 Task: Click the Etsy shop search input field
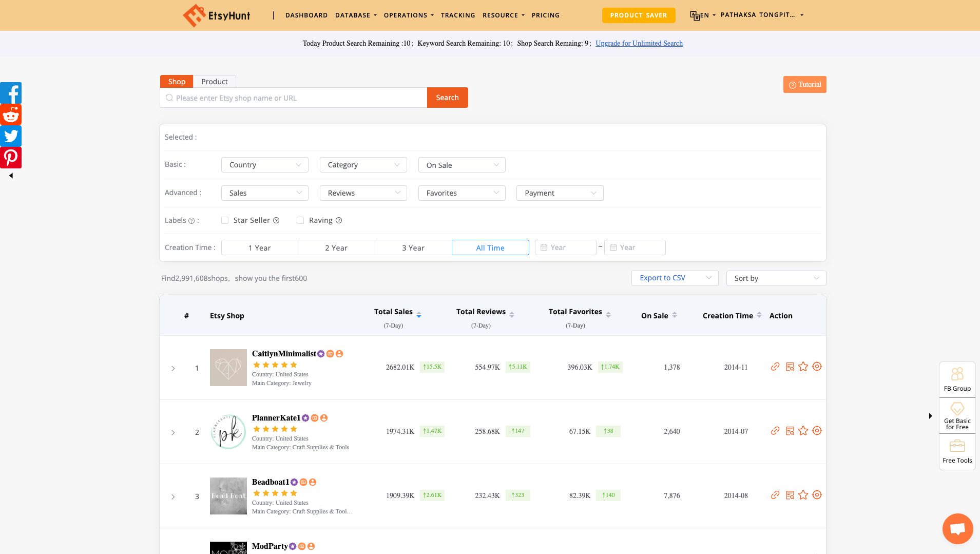[293, 98]
